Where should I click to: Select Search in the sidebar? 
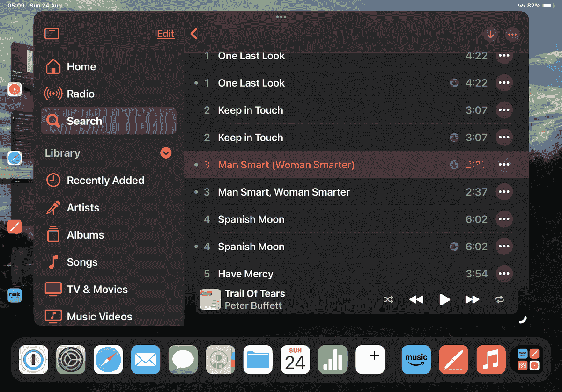[108, 121]
